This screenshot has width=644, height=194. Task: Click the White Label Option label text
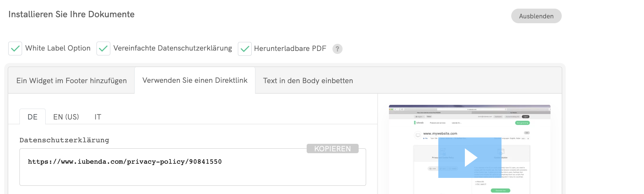(58, 48)
